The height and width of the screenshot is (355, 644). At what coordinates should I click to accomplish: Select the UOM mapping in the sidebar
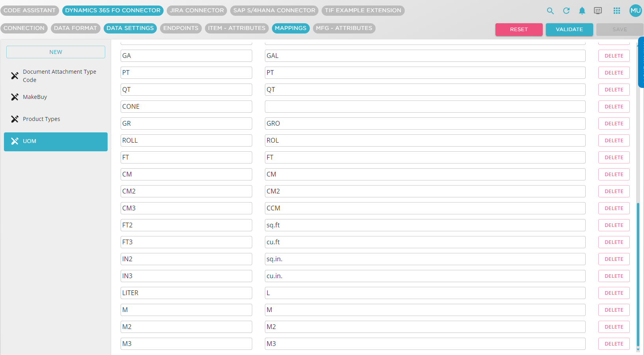coord(56,141)
